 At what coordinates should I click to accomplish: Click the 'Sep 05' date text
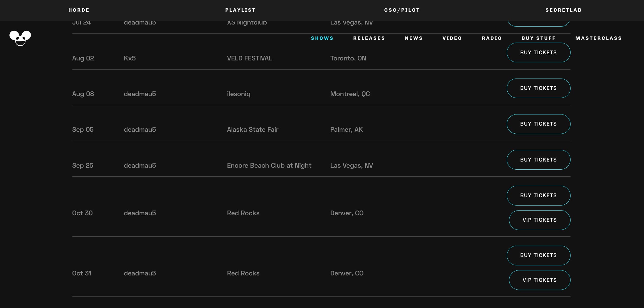click(x=83, y=129)
